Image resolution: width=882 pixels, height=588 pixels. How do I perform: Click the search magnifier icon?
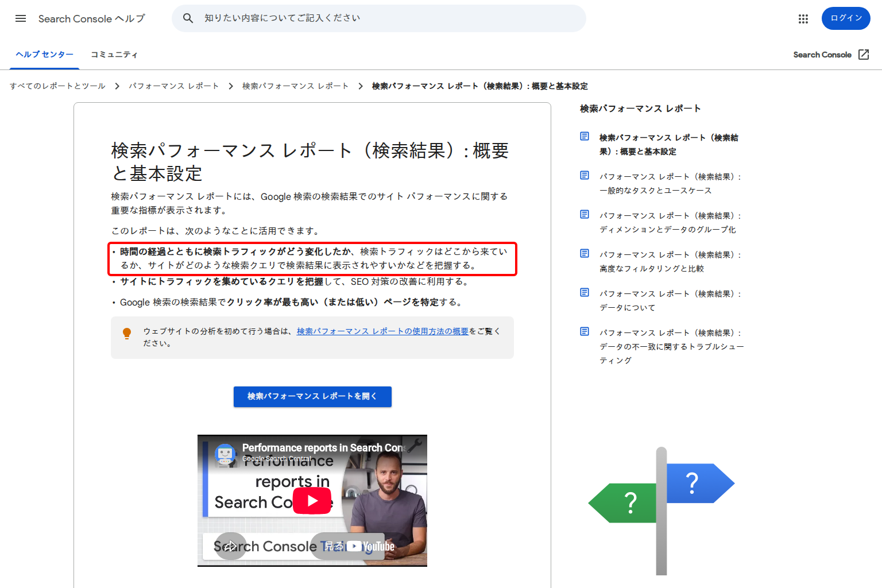pyautogui.click(x=188, y=18)
